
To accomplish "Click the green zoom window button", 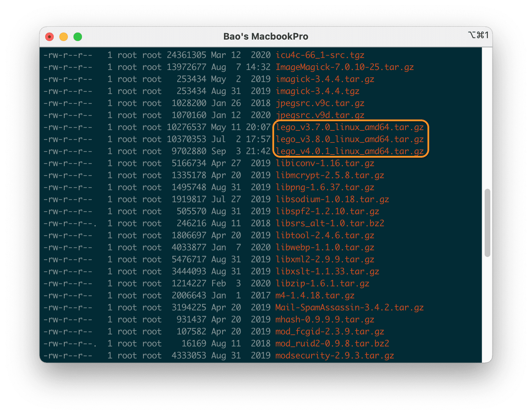I will (x=77, y=36).
